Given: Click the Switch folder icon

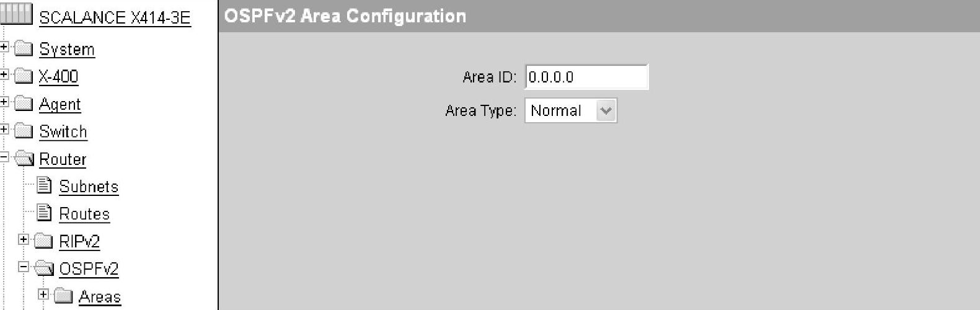Looking at the screenshot, I should [24, 131].
